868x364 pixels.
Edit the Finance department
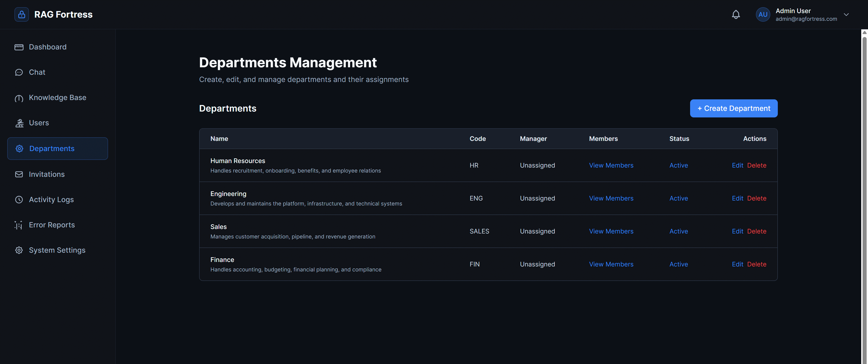tap(738, 264)
